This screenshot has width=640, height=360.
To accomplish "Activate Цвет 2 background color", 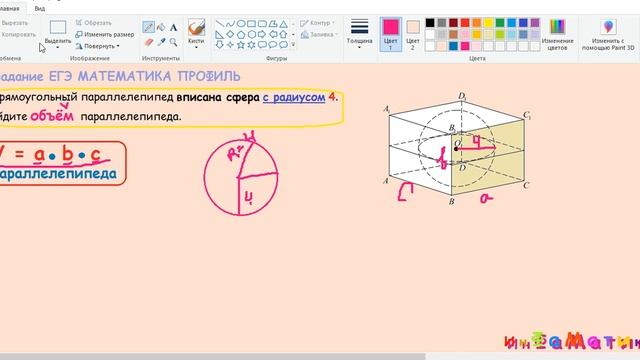I will [x=413, y=34].
